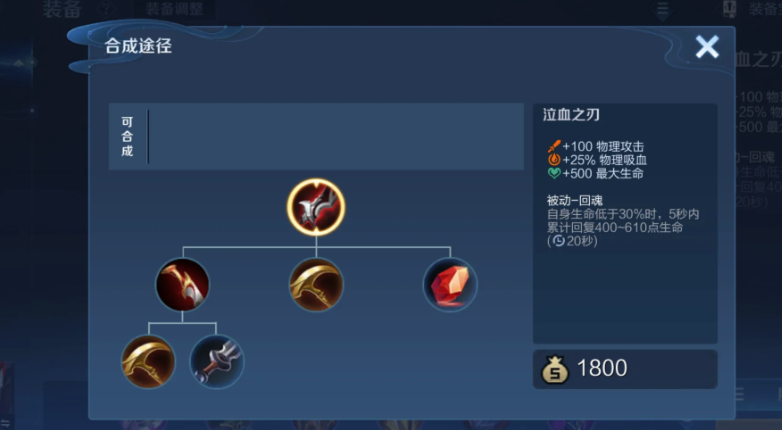Expand the dimmed list dropdown icon at top right

tap(662, 10)
